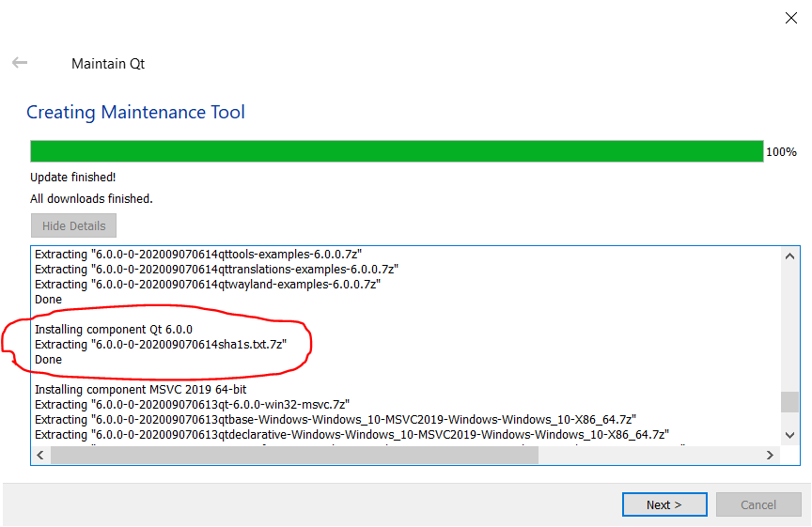812x527 pixels.
Task: Click the green installation progress bar
Action: point(397,151)
